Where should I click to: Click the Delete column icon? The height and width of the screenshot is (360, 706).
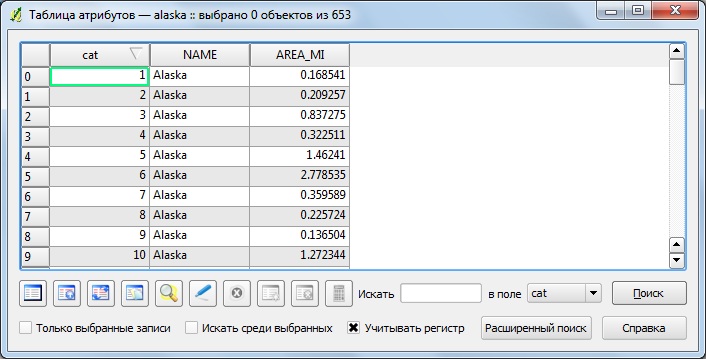(x=305, y=293)
